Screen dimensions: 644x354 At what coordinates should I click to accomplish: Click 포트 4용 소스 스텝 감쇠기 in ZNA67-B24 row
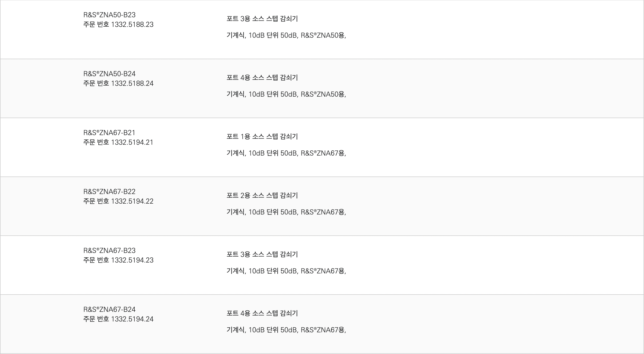(262, 313)
